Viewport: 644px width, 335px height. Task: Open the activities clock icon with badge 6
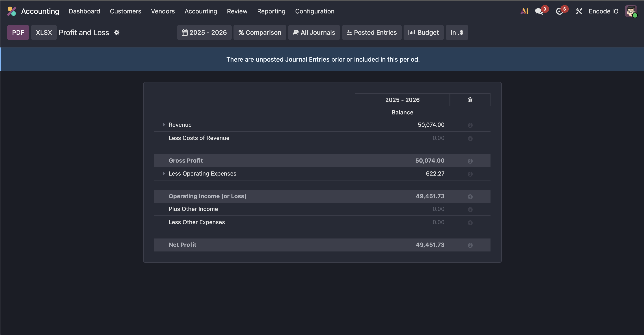tap(559, 11)
